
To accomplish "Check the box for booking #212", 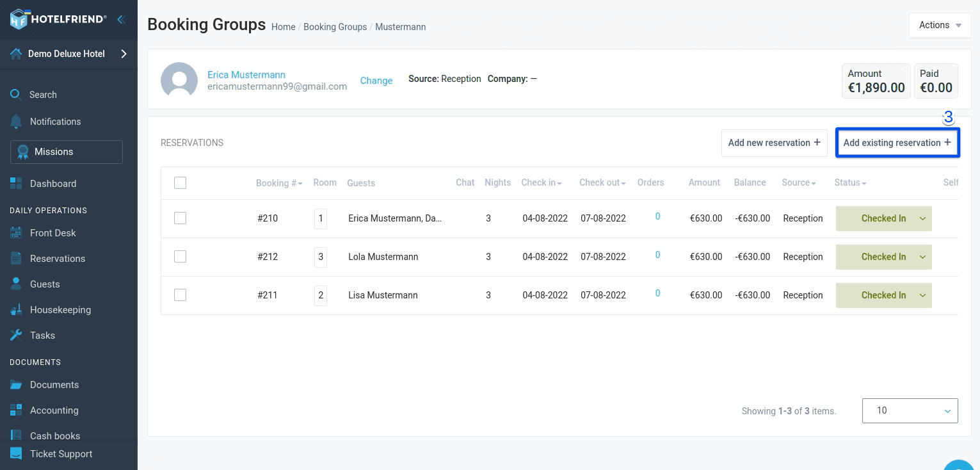I will (180, 257).
